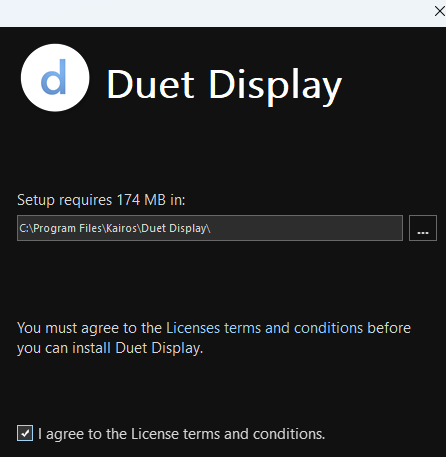Uncheck the license agreement checkbox
Viewport: 446px width, 457px height.
pyautogui.click(x=25, y=433)
